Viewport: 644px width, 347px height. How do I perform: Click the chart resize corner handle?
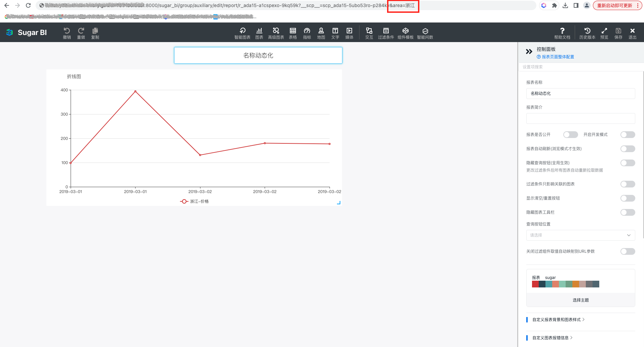339,203
